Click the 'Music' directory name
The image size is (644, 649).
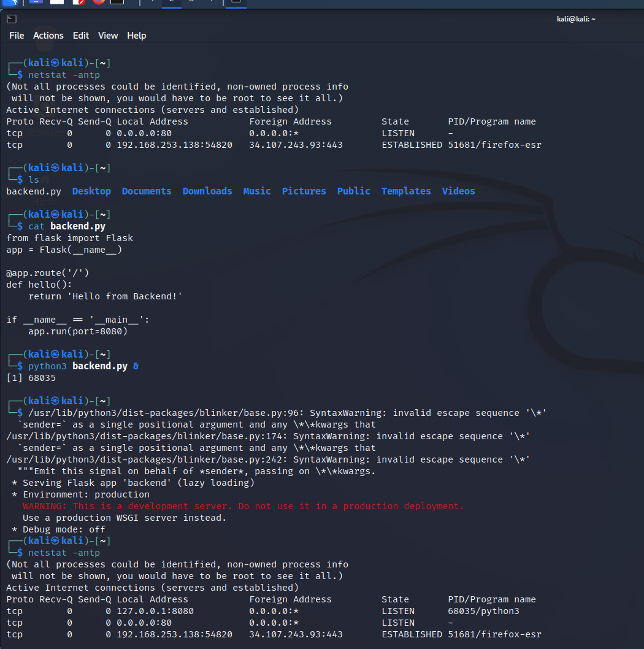pos(257,191)
